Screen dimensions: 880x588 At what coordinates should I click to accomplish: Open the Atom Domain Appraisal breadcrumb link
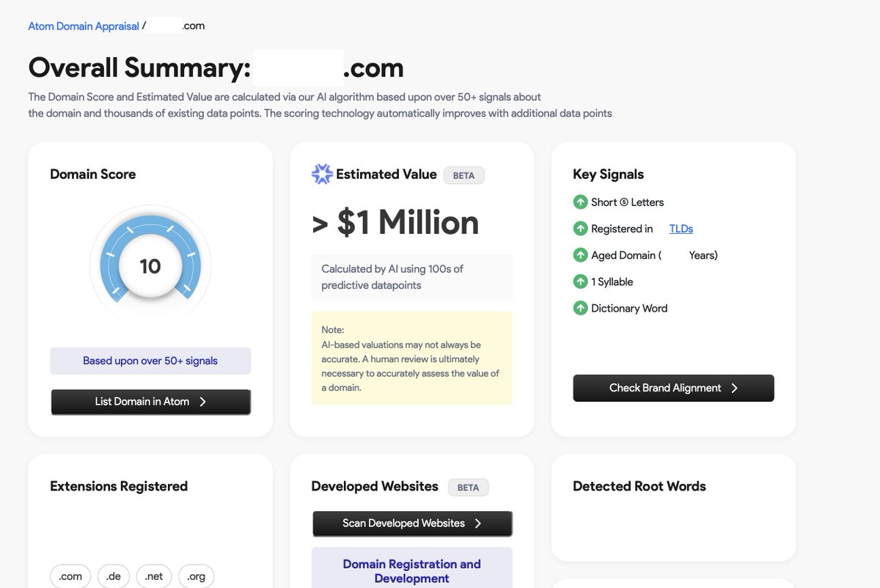pos(84,26)
